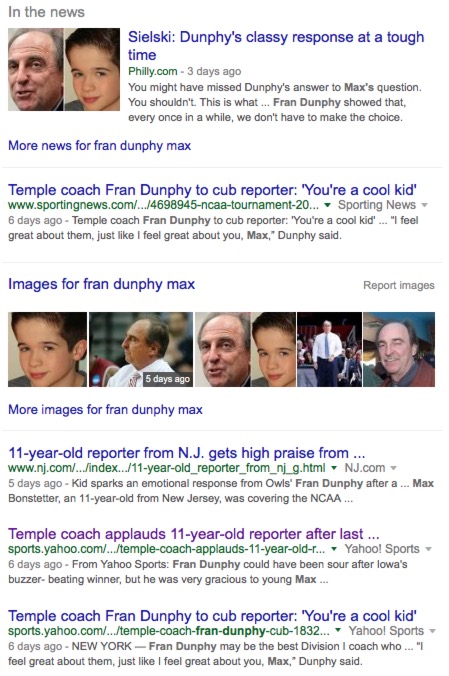This screenshot has height=676, width=449.
Task: Open green arrow next to sportingnews.com URL
Action: click(327, 205)
